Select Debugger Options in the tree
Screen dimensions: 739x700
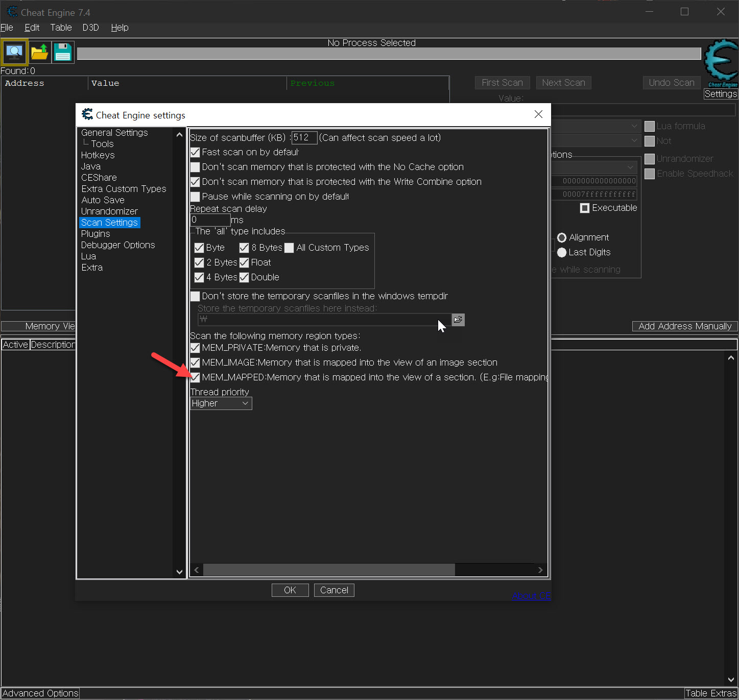click(x=118, y=245)
